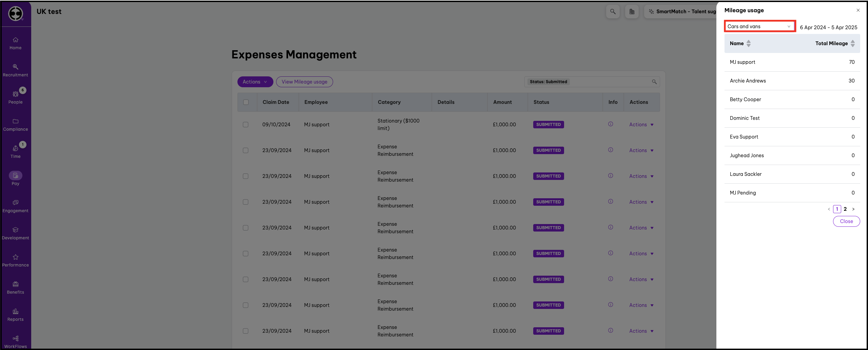Screen dimensions: 868x350
Task: Click info icon for 09/10/2024 claim
Action: (x=610, y=124)
